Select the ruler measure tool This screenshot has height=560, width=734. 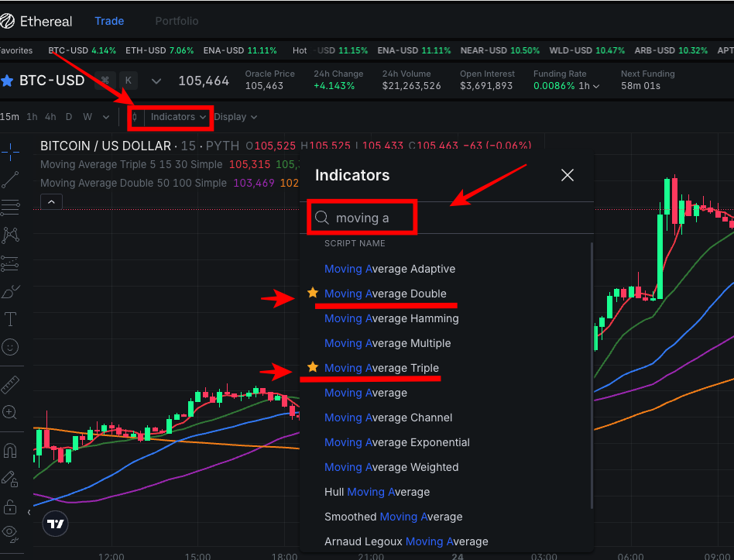point(10,385)
